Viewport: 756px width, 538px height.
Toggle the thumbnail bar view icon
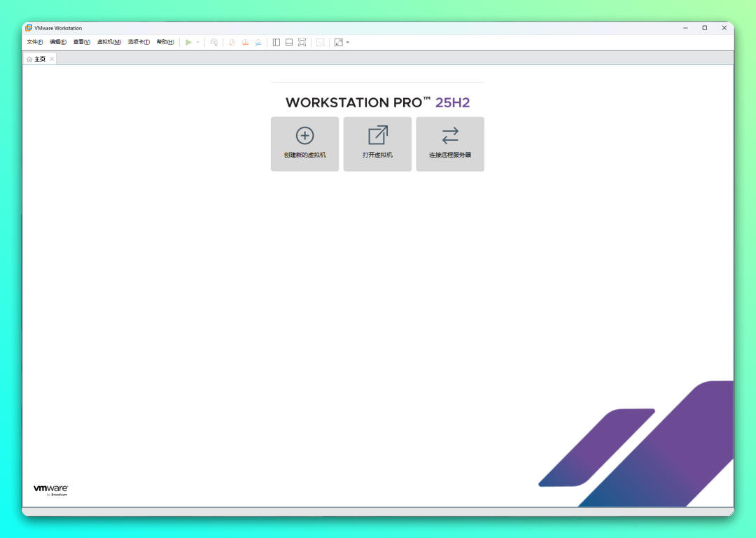tap(289, 42)
